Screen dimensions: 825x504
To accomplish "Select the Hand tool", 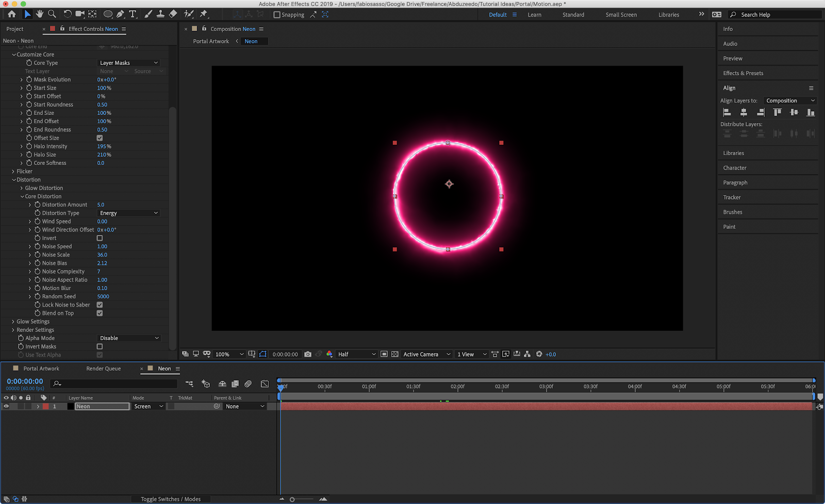I will coord(40,14).
